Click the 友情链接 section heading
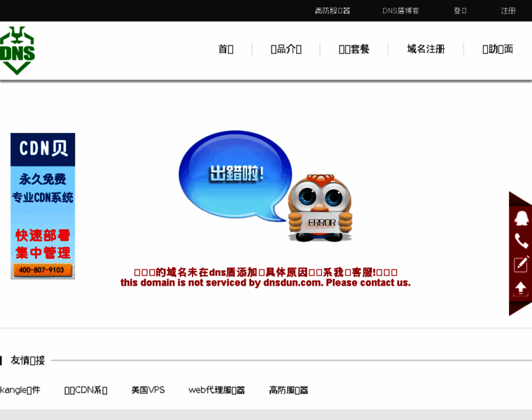Screen dimensions: 532x420 (27, 360)
